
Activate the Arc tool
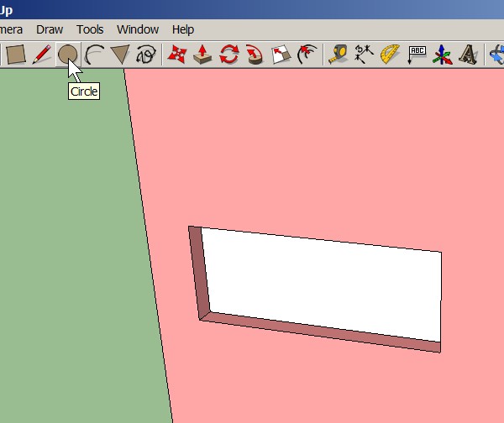(x=94, y=55)
